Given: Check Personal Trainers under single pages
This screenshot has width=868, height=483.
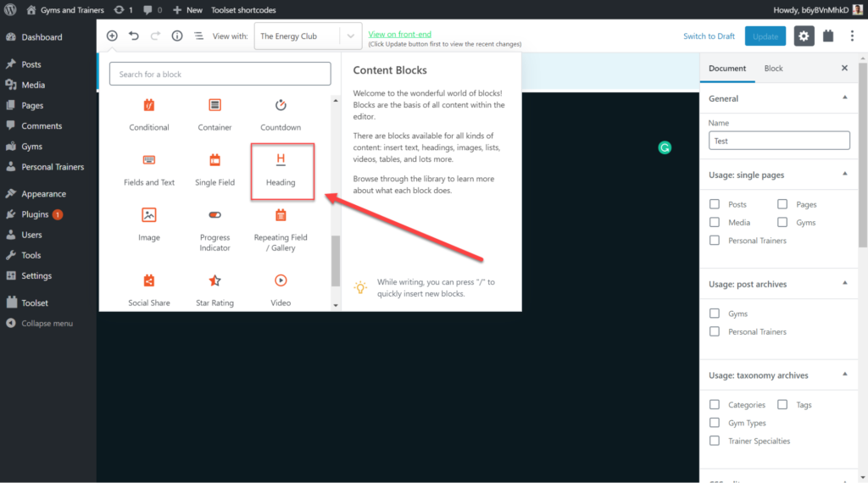Looking at the screenshot, I should tap(715, 241).
